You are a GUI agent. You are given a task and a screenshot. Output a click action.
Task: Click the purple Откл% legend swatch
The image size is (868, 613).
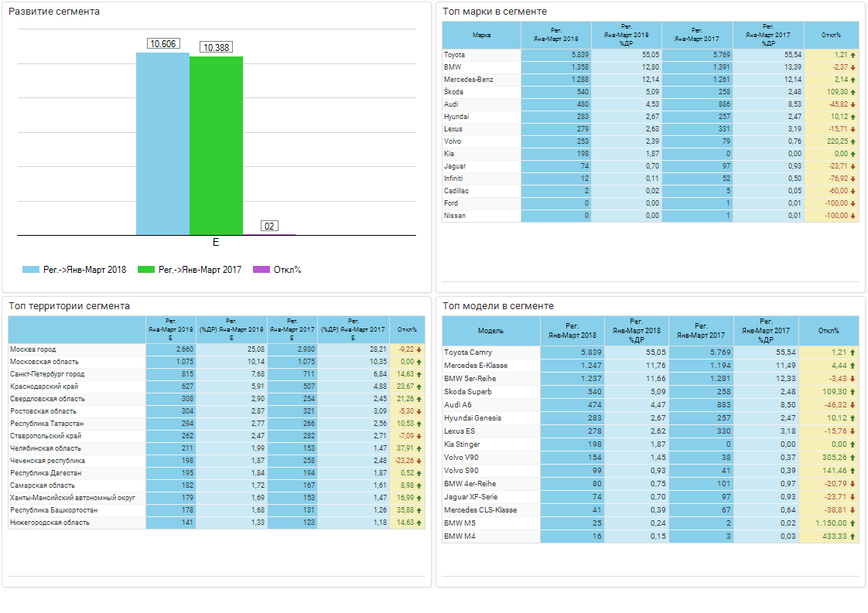tap(261, 270)
